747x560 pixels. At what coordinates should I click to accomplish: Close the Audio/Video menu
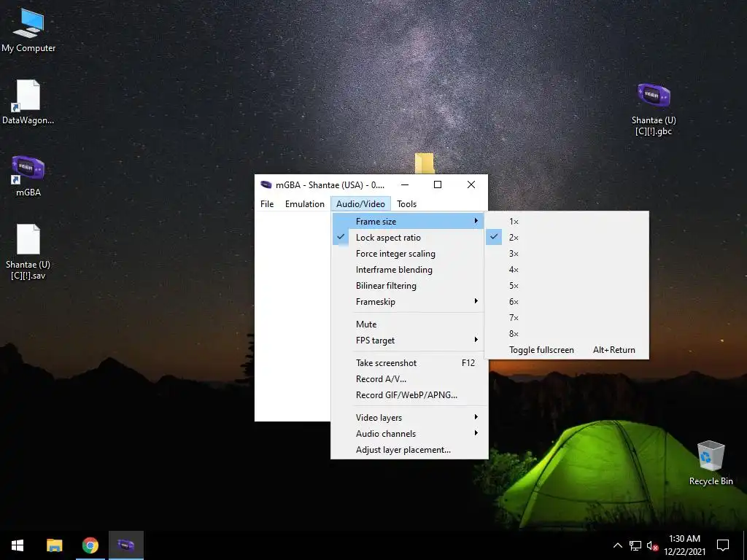pyautogui.click(x=360, y=204)
